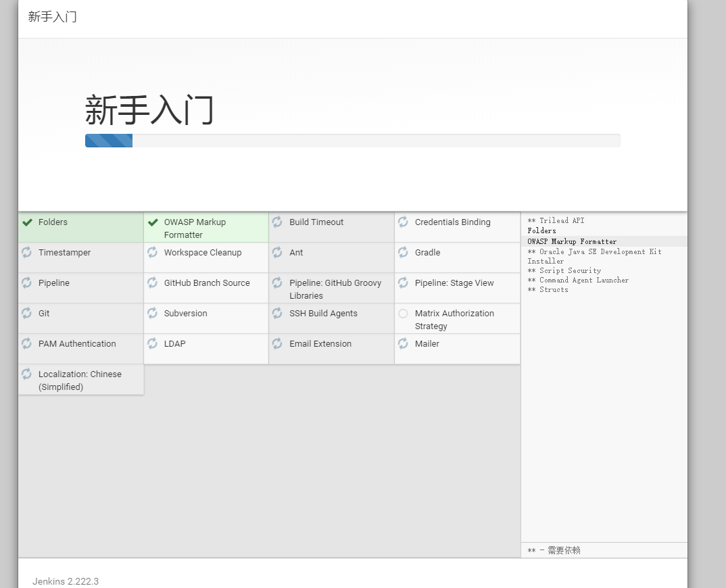The width and height of the screenshot is (726, 588).
Task: Click the sync icon next to Subversion
Action: coord(152,314)
